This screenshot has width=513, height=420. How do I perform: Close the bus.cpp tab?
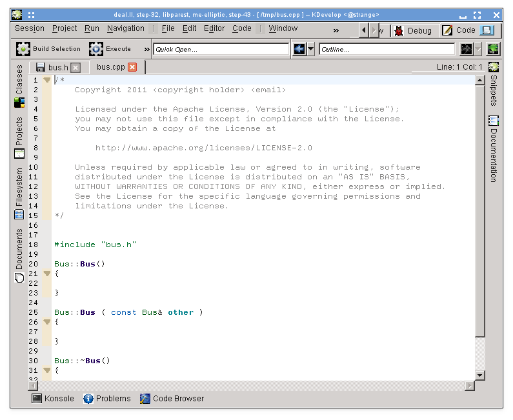(132, 67)
